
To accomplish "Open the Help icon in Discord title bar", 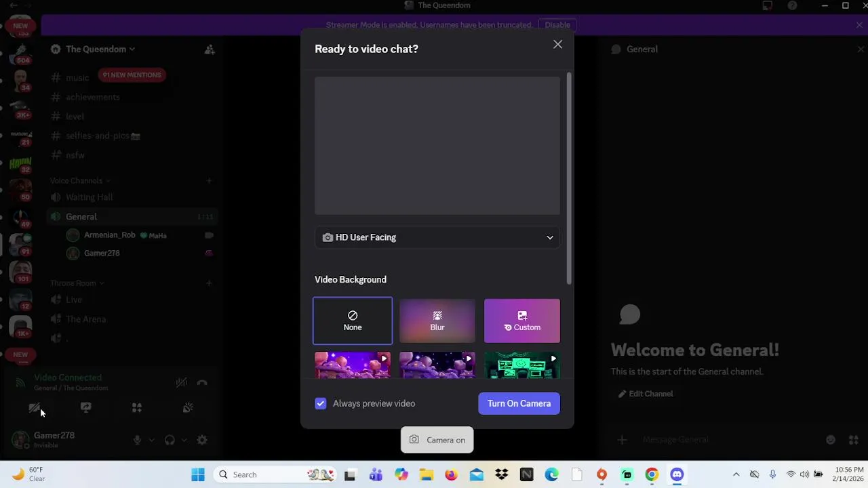I will pos(792,5).
